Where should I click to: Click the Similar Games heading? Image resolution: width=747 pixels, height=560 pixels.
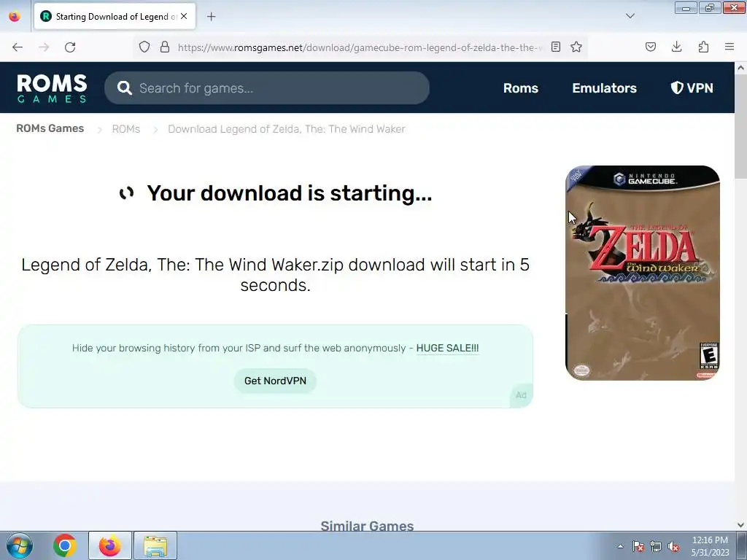[x=367, y=526]
